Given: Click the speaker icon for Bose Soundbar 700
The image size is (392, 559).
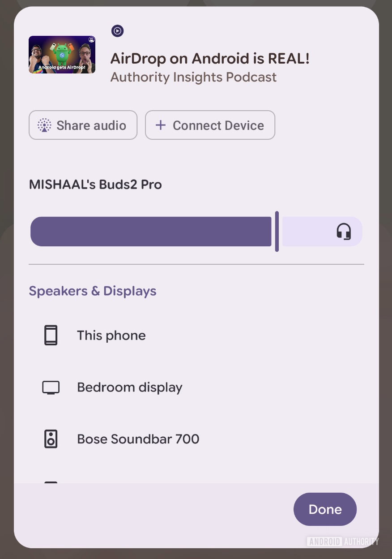Looking at the screenshot, I should pyautogui.click(x=51, y=439).
